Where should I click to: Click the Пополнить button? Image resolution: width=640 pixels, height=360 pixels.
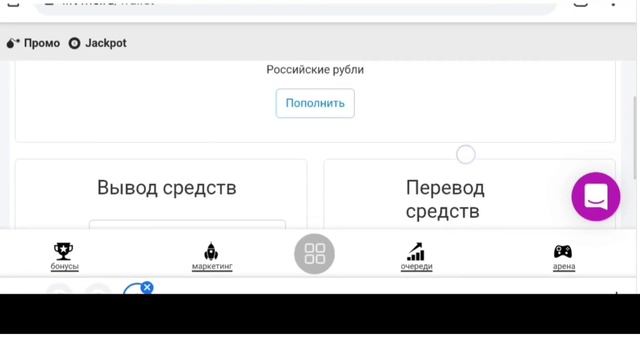[315, 103]
